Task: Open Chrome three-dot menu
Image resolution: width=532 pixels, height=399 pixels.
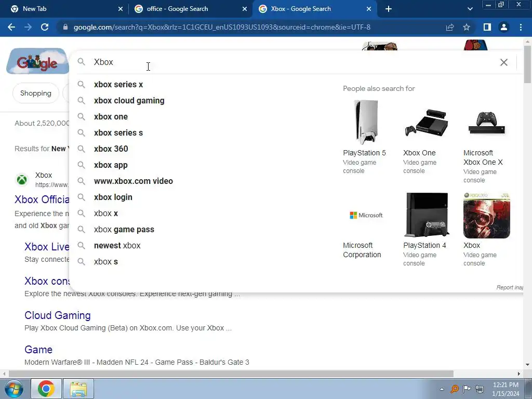Action: (x=521, y=27)
